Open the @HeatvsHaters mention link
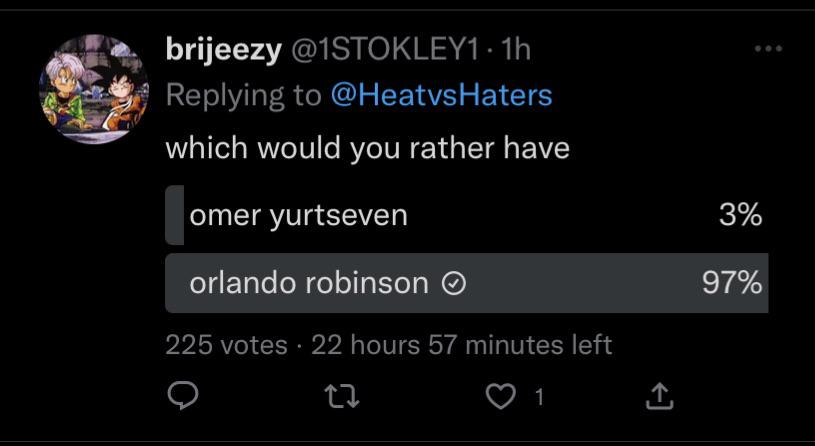The image size is (815, 446). 440,95
